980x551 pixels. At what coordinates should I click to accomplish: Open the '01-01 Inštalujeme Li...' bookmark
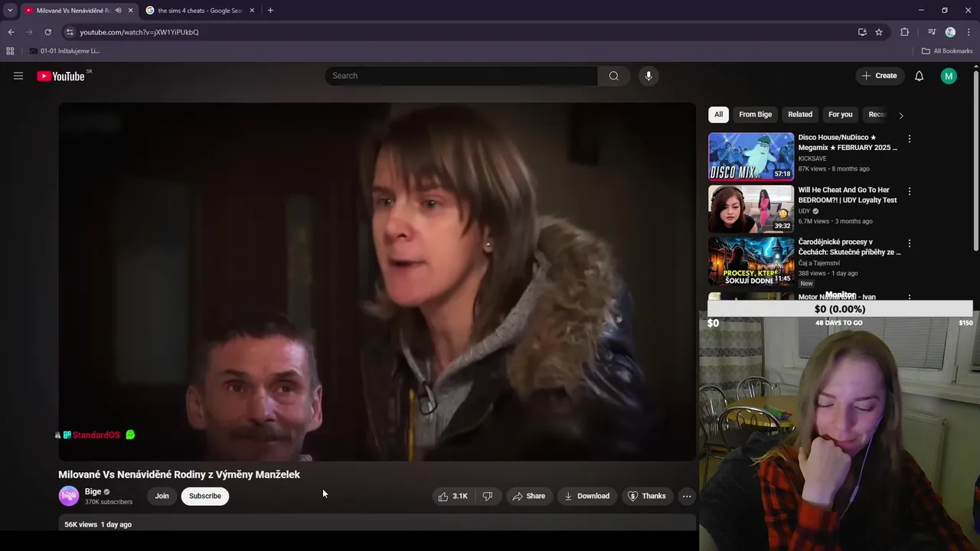[x=64, y=51]
